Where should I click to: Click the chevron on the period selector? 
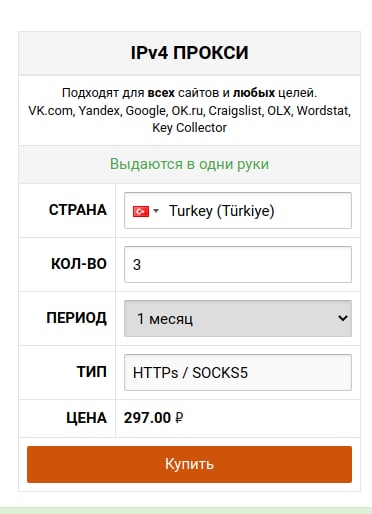click(343, 318)
